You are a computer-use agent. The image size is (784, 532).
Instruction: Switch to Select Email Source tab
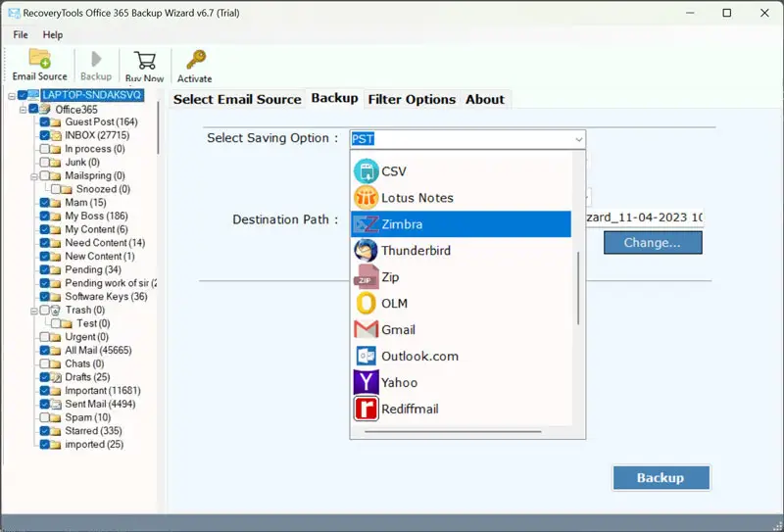tap(237, 100)
